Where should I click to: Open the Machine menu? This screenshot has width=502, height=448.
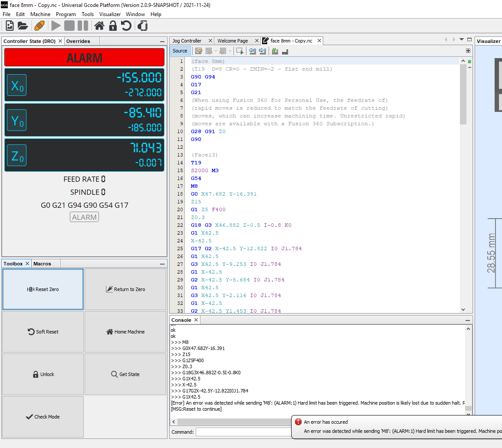pos(40,14)
